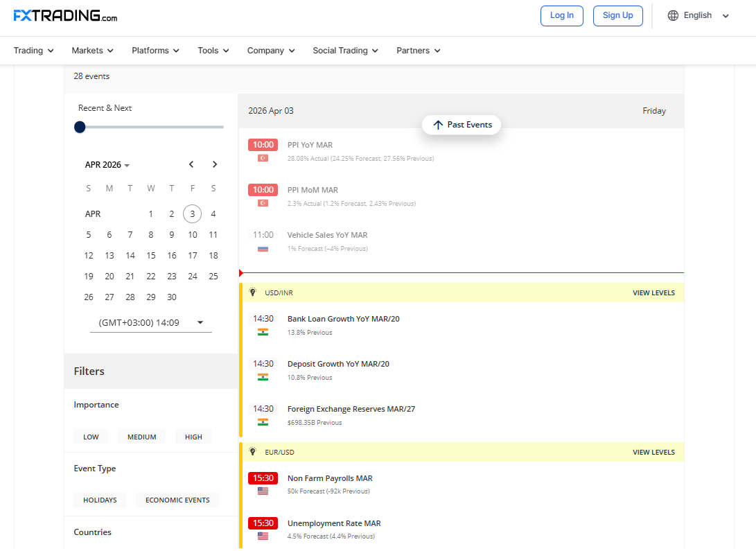Click India flag under Deposit Growth YoY

263,377
